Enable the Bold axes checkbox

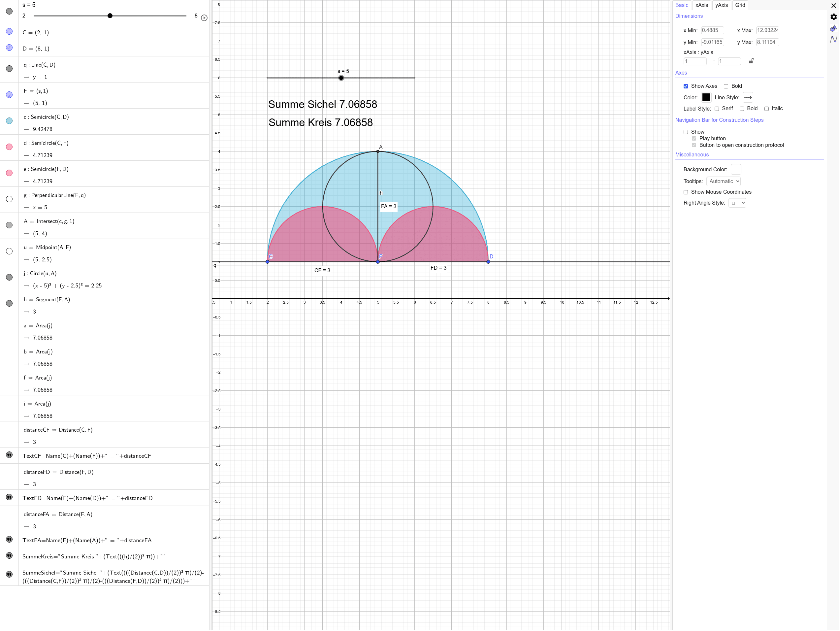click(x=726, y=86)
